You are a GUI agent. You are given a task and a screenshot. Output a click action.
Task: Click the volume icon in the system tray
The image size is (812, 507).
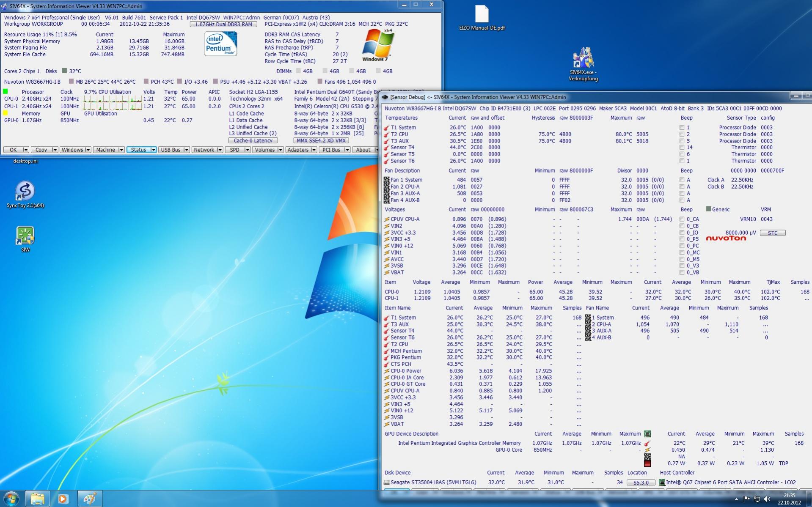(x=767, y=499)
